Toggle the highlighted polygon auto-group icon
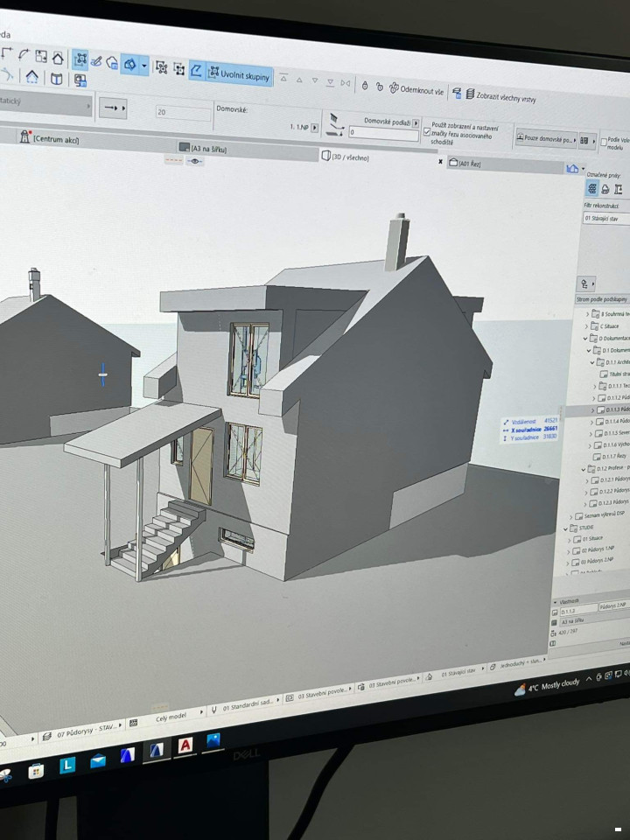 coord(197,70)
